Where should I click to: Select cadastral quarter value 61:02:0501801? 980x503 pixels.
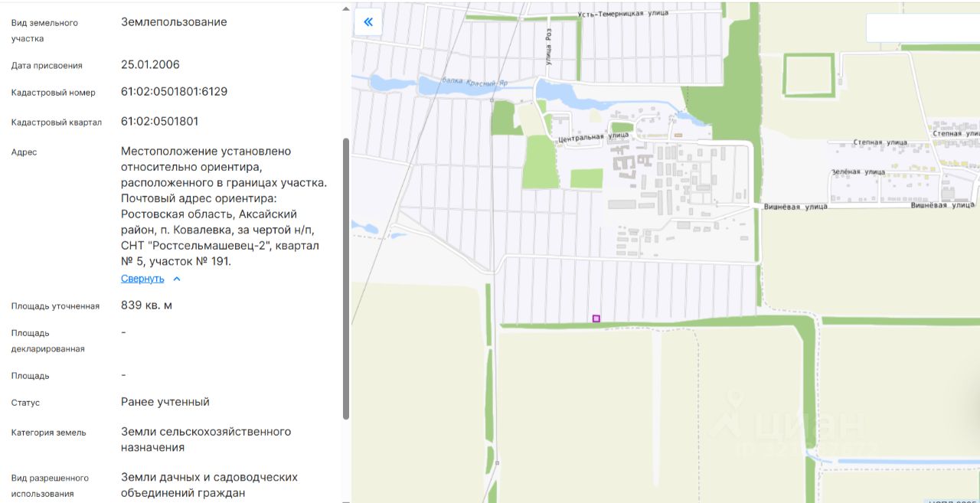[x=160, y=121]
